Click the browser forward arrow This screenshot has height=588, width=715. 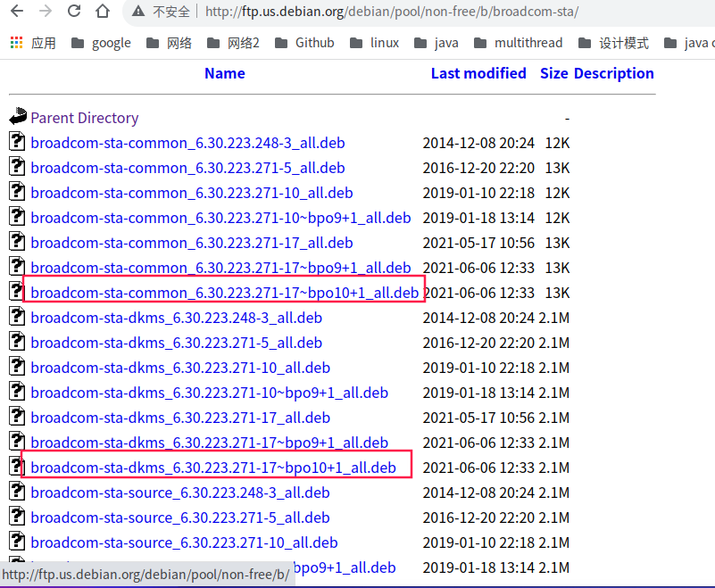tap(46, 12)
